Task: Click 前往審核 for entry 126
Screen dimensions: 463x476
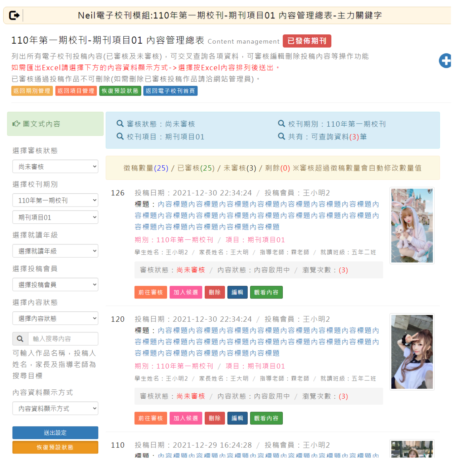Action: pos(150,292)
